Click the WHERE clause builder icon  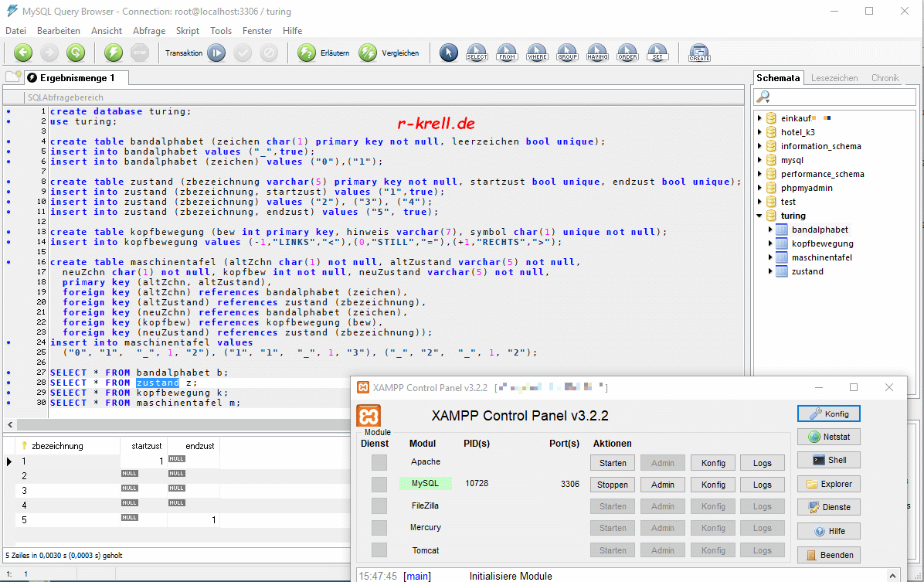[x=537, y=53]
